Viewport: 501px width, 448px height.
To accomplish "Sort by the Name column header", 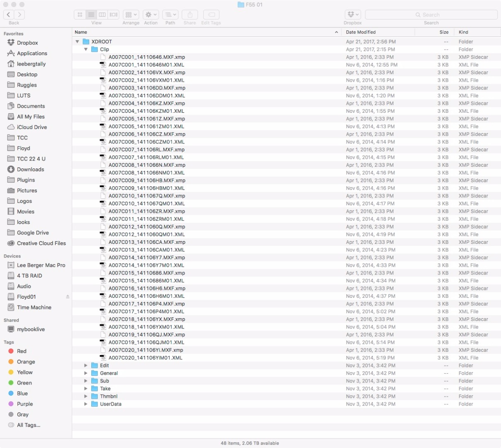I will [x=207, y=32].
